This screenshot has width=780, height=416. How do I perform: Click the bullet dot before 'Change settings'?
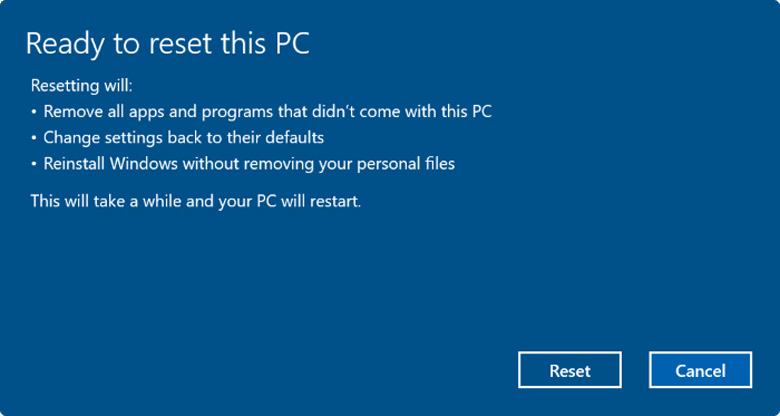click(x=34, y=137)
